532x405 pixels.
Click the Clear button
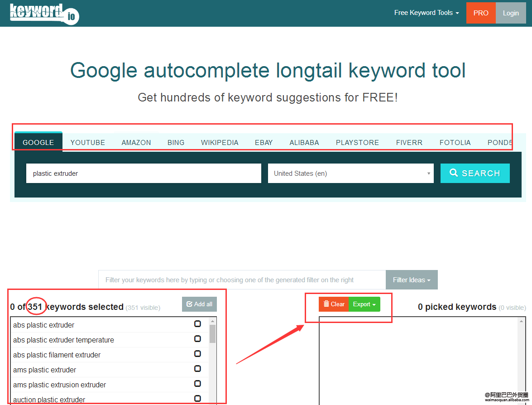pyautogui.click(x=334, y=304)
